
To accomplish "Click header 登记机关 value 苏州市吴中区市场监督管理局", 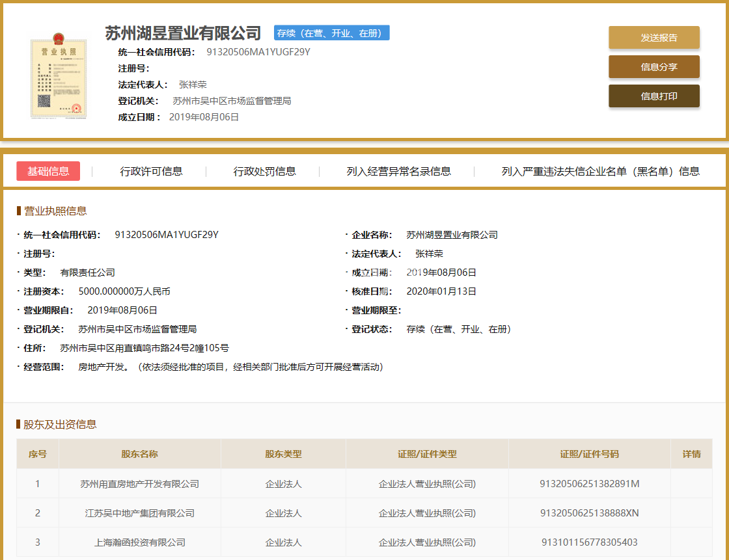I will click(232, 101).
